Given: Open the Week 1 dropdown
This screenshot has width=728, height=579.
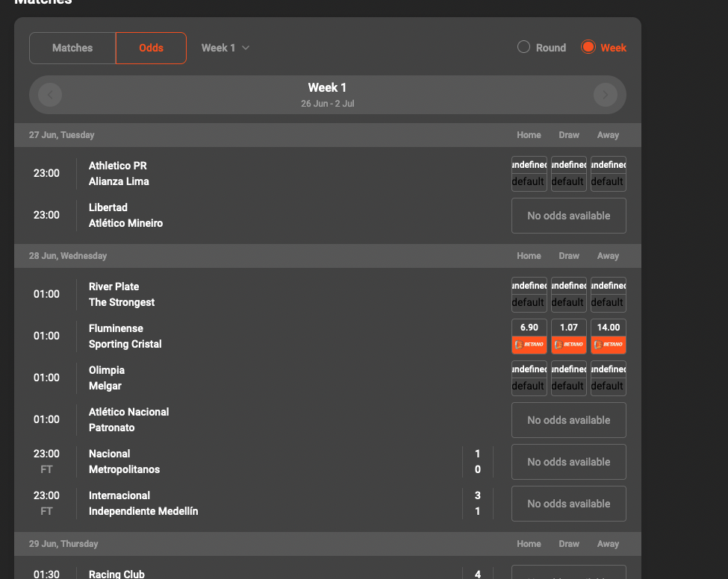Looking at the screenshot, I should (225, 48).
